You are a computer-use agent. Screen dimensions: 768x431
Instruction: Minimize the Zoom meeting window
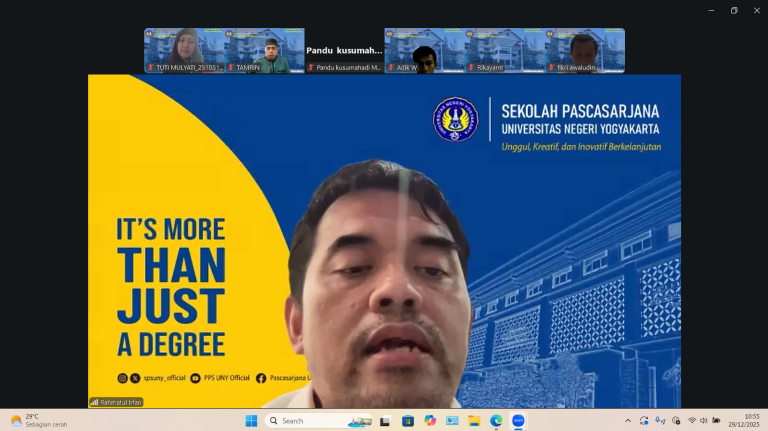[711, 10]
